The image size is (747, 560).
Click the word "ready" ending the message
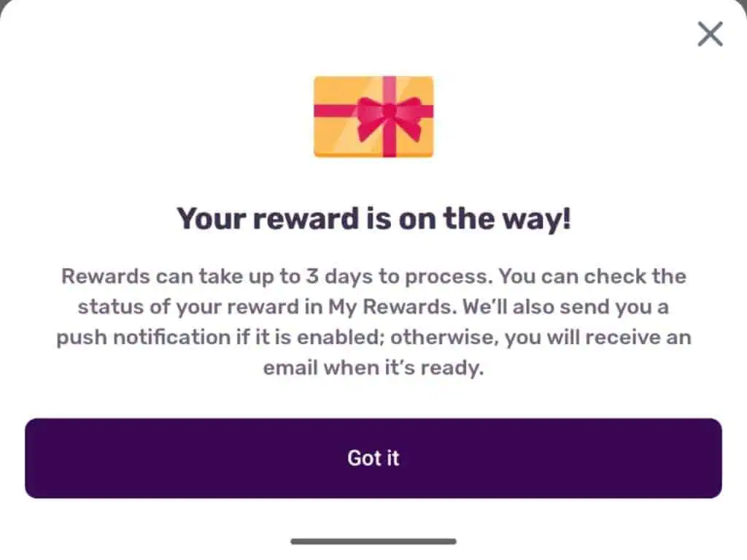click(x=454, y=368)
